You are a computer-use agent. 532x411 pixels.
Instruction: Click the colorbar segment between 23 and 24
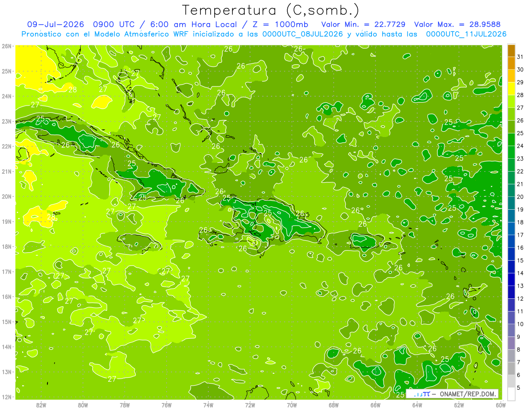pos(511,153)
